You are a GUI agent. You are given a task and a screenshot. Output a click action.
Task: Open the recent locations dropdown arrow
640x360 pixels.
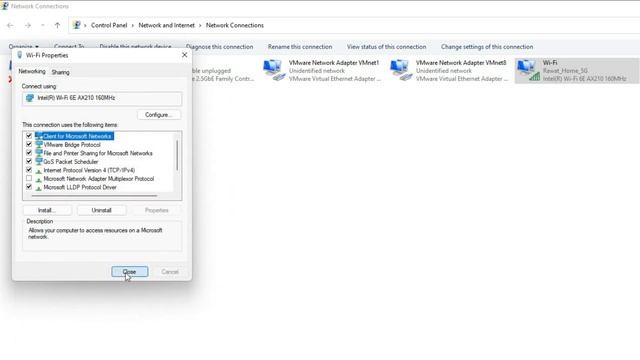pyautogui.click(x=43, y=25)
